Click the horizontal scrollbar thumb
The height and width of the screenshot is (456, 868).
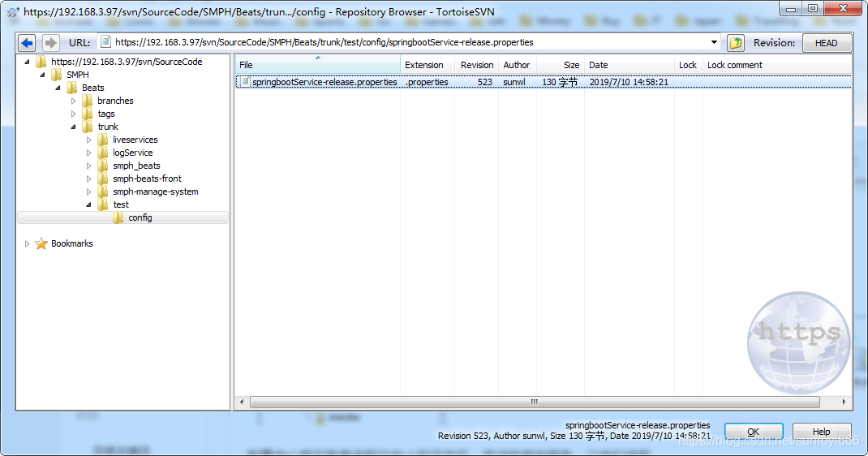point(535,402)
